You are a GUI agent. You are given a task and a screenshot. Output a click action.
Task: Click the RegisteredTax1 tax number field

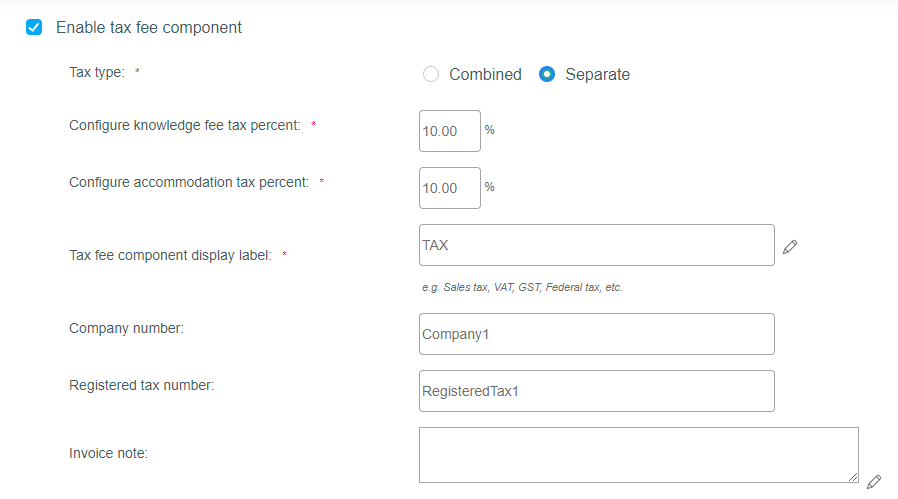point(597,391)
